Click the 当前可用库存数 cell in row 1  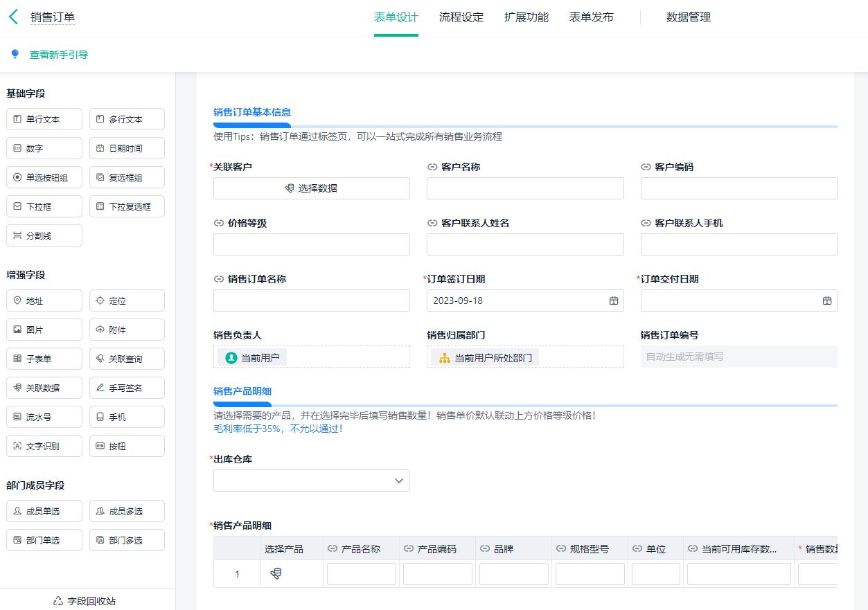coord(739,574)
